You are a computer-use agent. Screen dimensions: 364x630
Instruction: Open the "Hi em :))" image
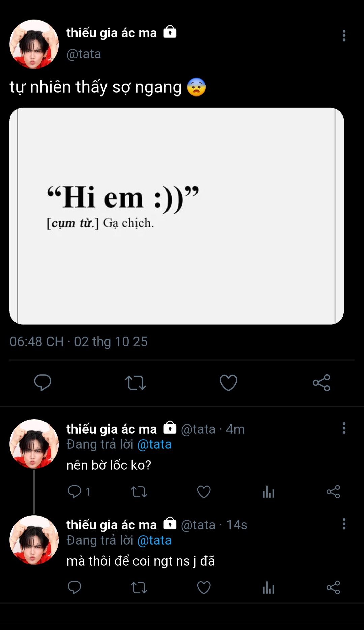177,216
